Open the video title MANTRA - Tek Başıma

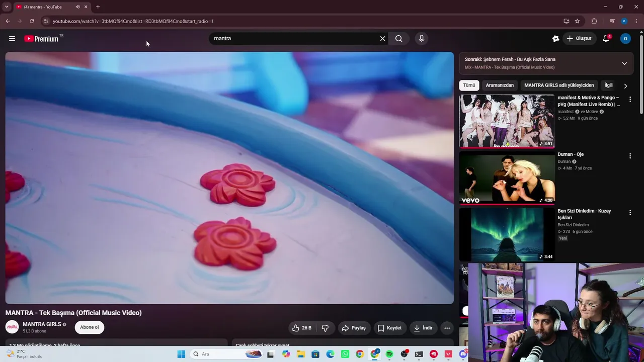73,313
